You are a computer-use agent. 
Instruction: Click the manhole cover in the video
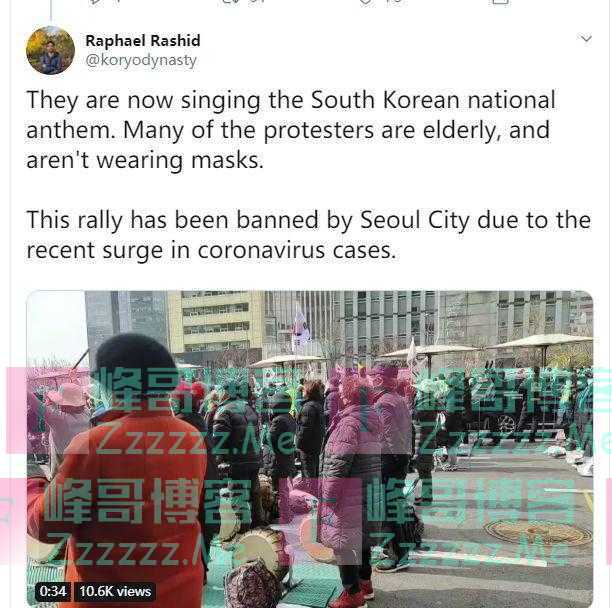(537, 532)
